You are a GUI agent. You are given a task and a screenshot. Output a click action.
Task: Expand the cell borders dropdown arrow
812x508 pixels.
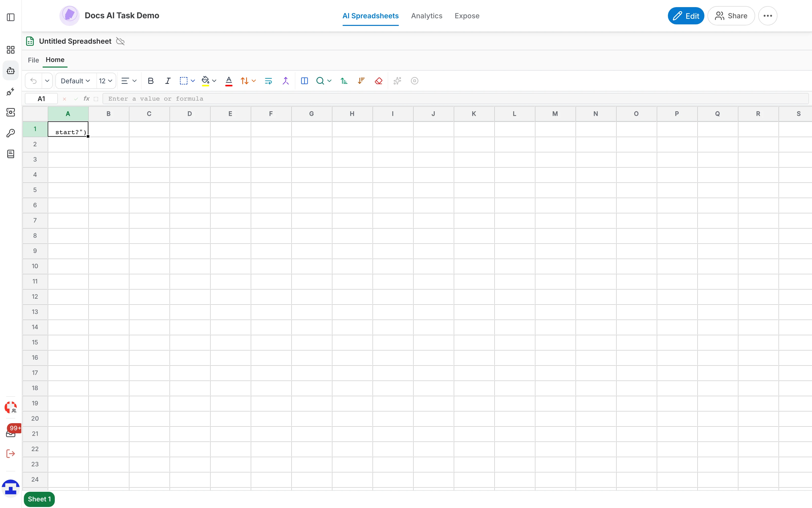pos(193,81)
